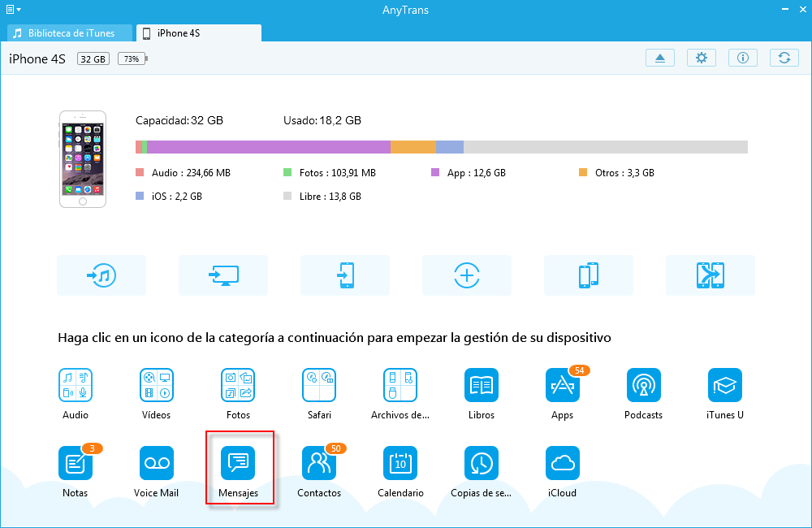Open the Libros category
The width and height of the screenshot is (812, 528).
pyautogui.click(x=482, y=385)
